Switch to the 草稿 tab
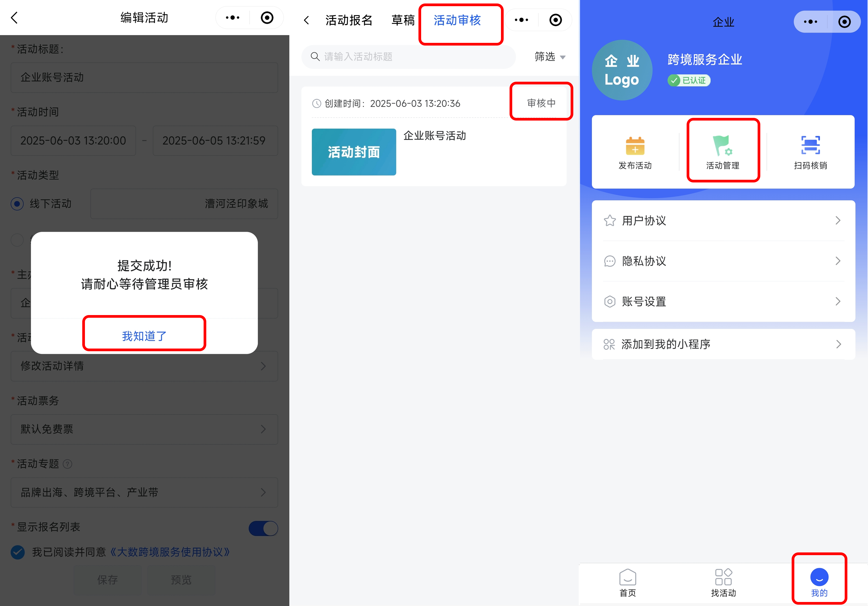 [x=403, y=20]
